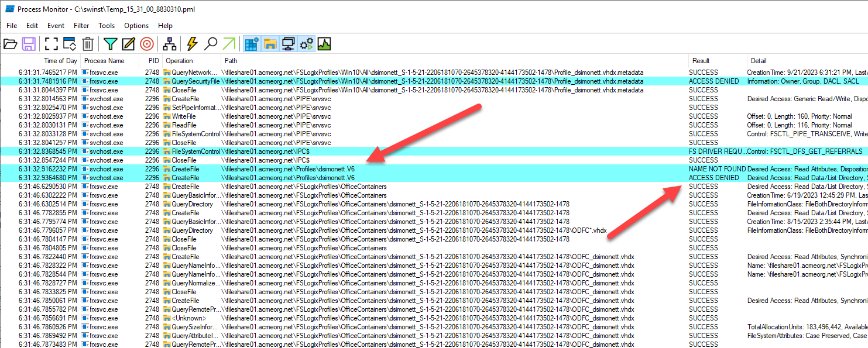Click NAME NOT FOUND result cell
The width and height of the screenshot is (868, 348).
click(x=717, y=169)
